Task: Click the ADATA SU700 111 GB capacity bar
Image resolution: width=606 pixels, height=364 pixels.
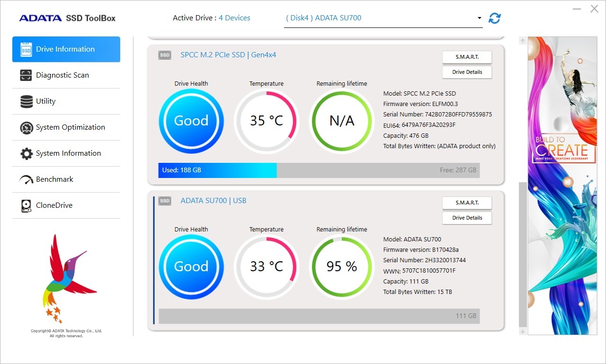Action: (319, 316)
